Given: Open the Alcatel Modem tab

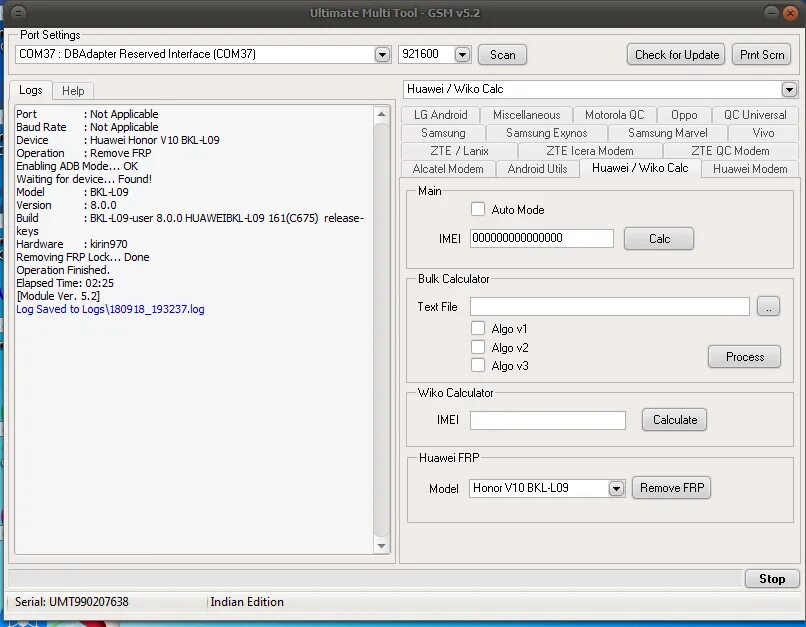Looking at the screenshot, I should (448, 169).
